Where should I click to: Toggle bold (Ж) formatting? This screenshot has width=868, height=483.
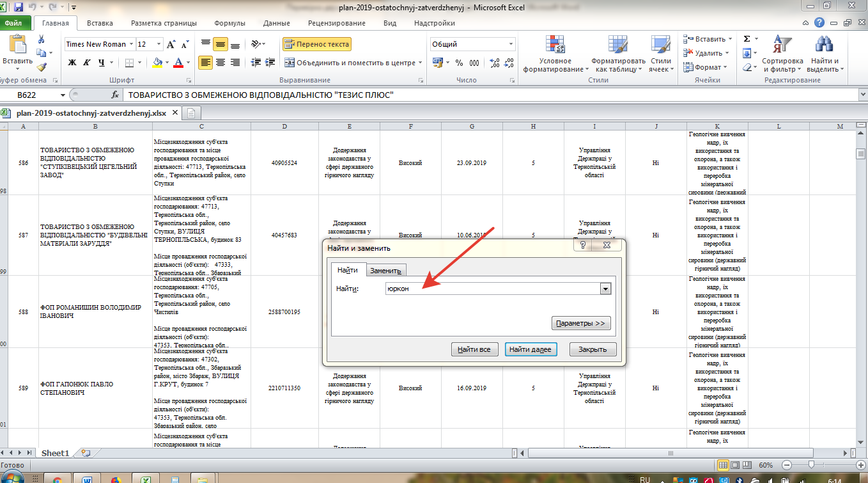(72, 63)
